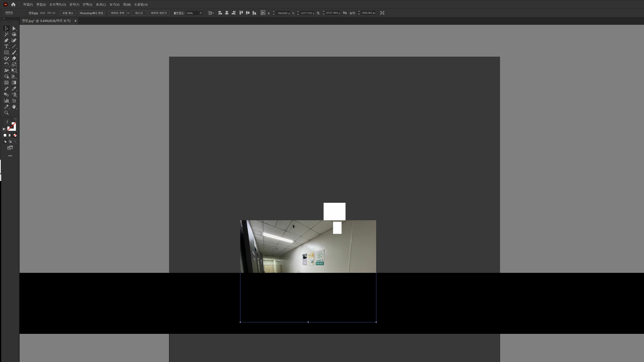The height and width of the screenshot is (362, 644).
Task: Click the Photoshop에서 편집 button
Action: (91, 13)
